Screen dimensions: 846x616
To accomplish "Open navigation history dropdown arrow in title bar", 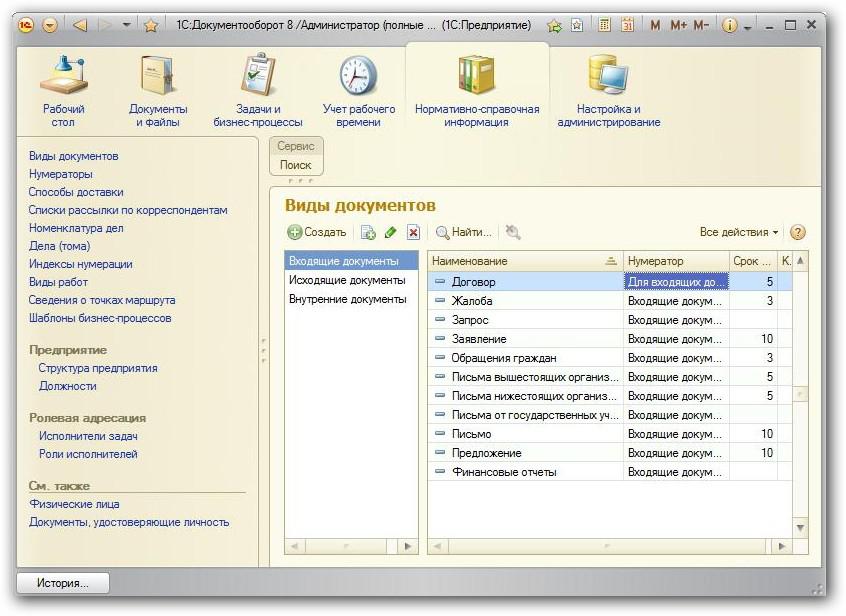I will click(126, 25).
